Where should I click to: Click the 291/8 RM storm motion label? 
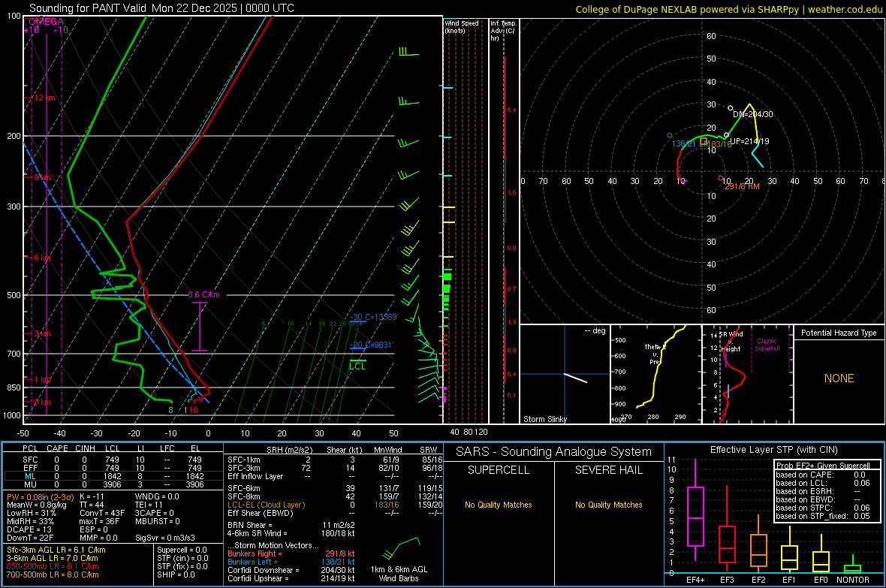pos(742,186)
